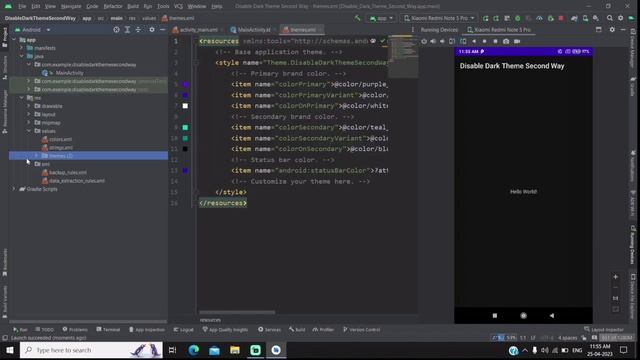Expand the mipmap folder
The width and height of the screenshot is (640, 360).
coord(29,122)
